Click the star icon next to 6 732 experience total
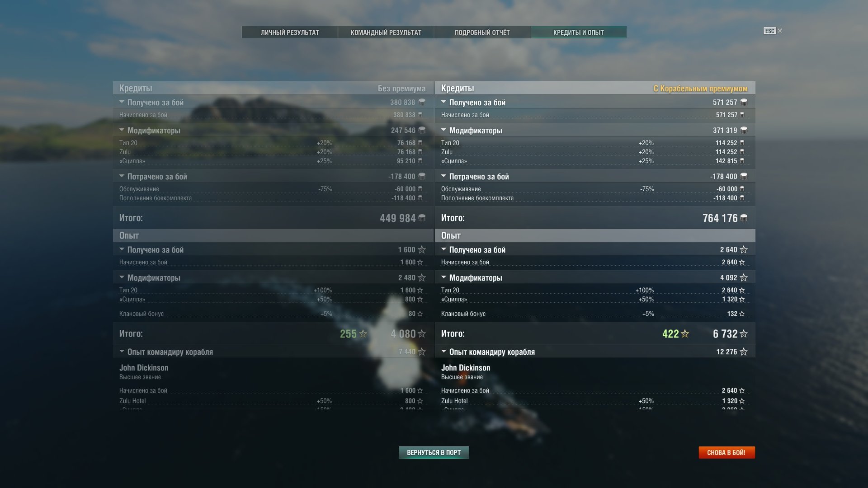868x488 pixels. click(744, 334)
